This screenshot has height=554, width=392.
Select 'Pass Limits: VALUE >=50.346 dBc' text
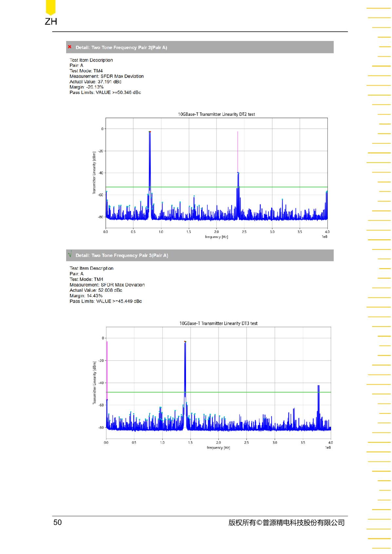click(105, 92)
